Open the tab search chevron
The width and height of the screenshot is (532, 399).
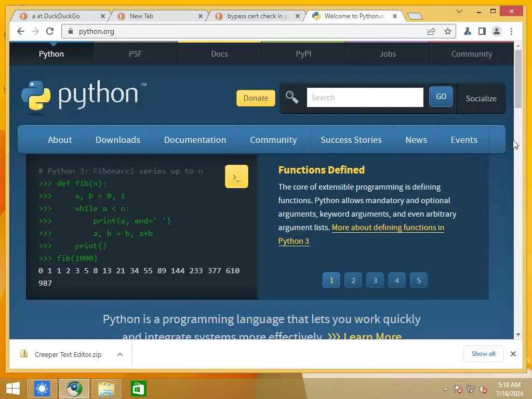coord(459,11)
